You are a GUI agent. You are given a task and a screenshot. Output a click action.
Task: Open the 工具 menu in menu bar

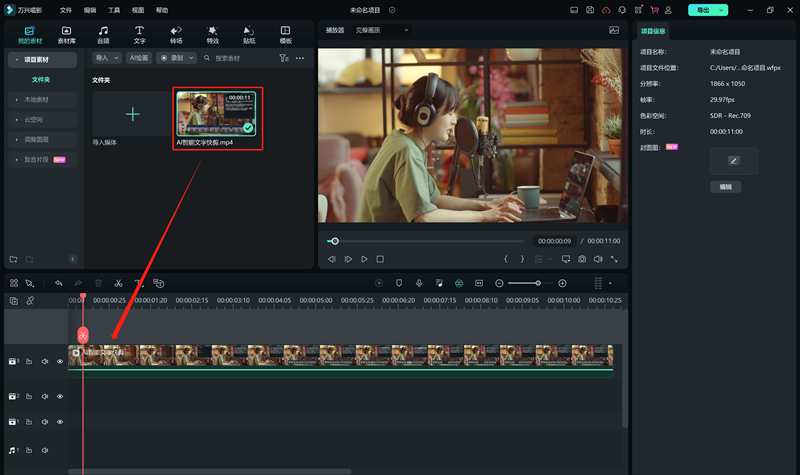(x=114, y=10)
